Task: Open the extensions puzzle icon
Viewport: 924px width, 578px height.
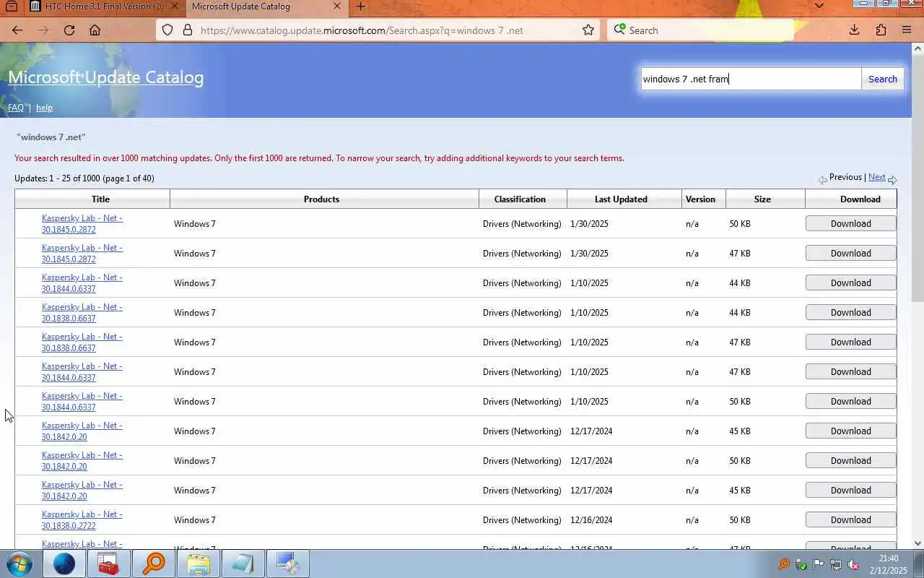Action: [x=881, y=30]
